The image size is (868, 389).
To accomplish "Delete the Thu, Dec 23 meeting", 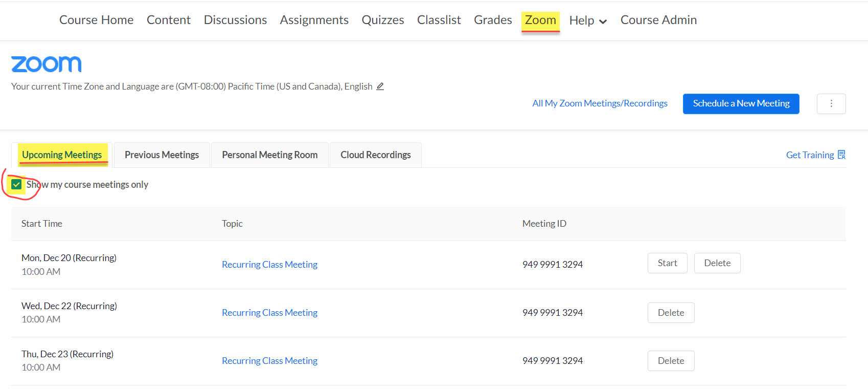I will [x=671, y=361].
